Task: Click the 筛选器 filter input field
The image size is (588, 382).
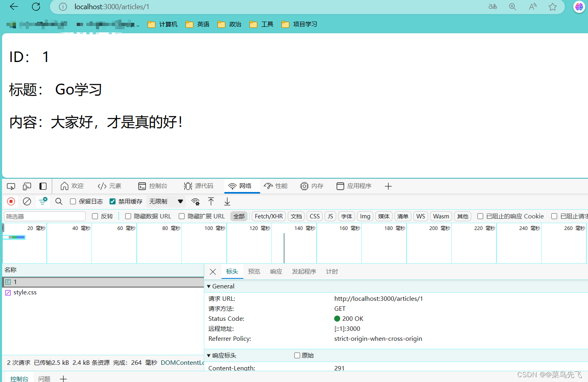Action: pos(45,216)
